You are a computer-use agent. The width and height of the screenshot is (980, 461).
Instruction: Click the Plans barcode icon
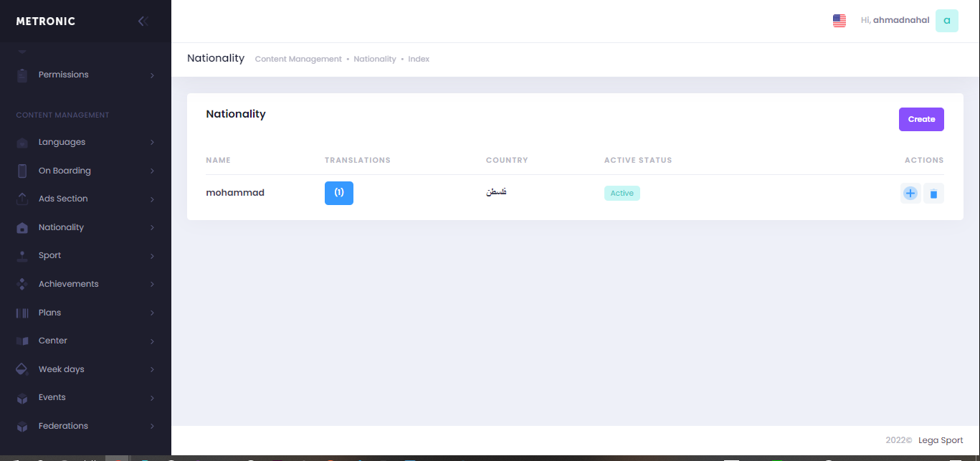click(22, 313)
